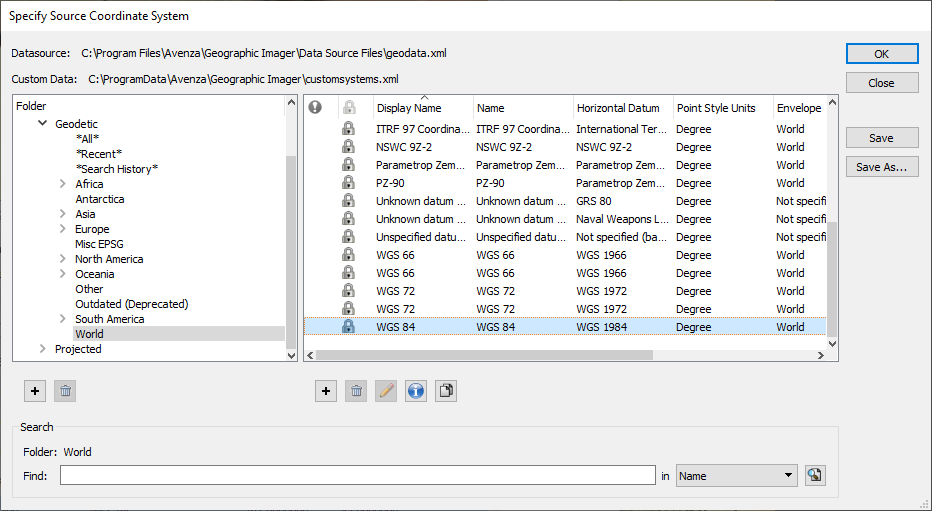Add a new folder with the left plus button
Viewport: 932px width, 511px height.
pos(35,391)
